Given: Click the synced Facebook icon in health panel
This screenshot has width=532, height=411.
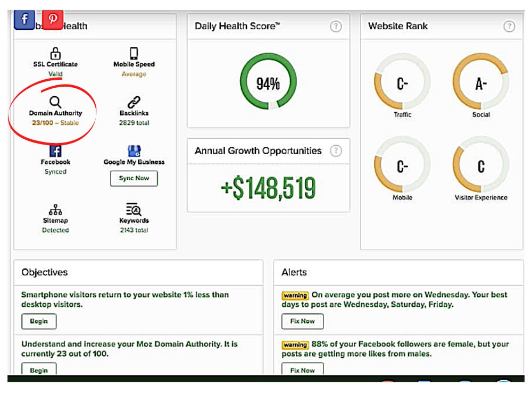Looking at the screenshot, I should point(55,151).
